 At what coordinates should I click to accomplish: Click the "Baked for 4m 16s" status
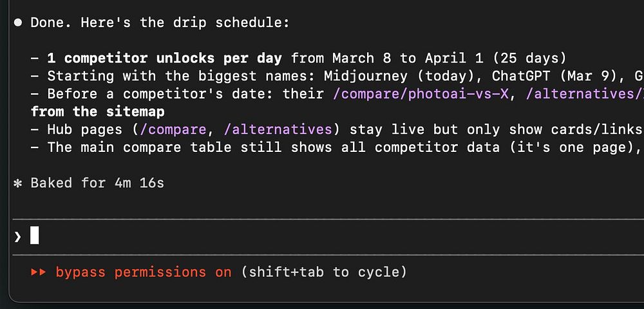(97, 183)
